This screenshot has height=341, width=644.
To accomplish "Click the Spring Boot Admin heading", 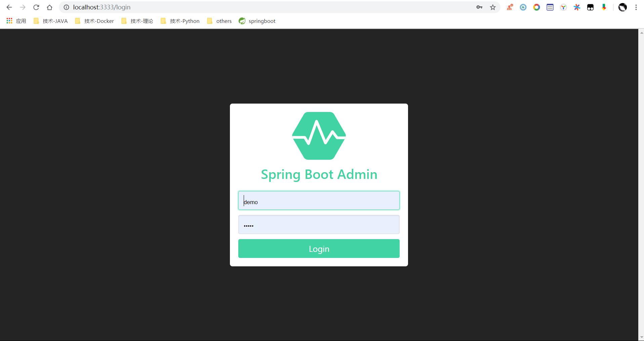I will (319, 175).
